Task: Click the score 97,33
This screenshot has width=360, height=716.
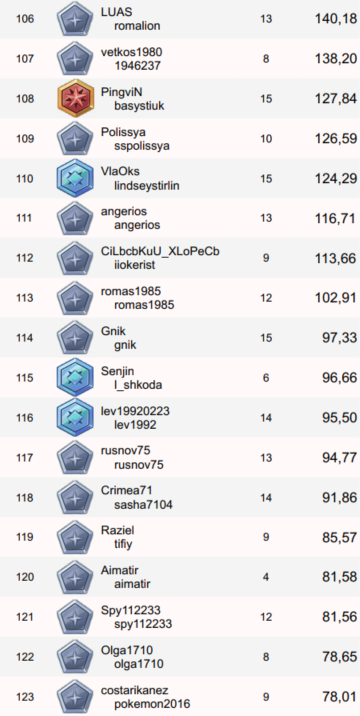Action: [x=339, y=338]
